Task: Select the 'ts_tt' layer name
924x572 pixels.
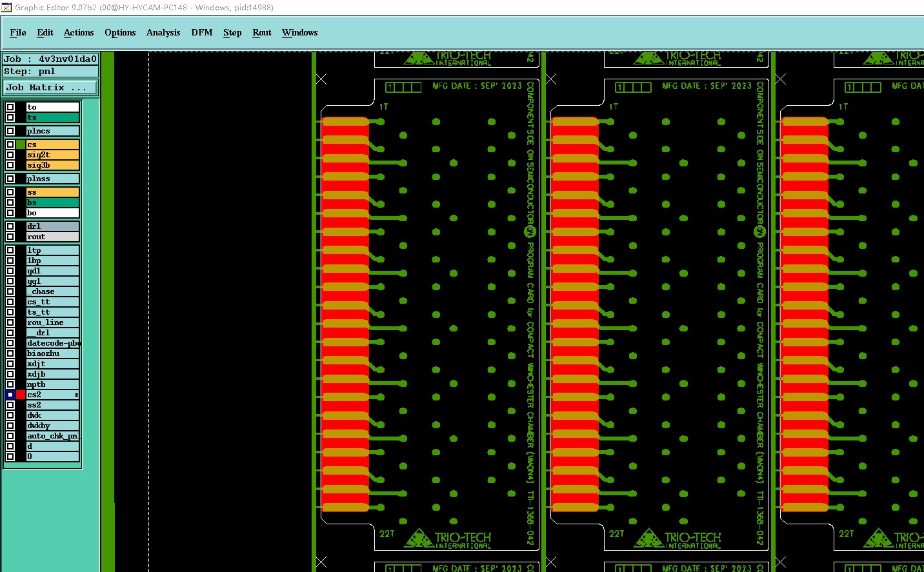Action: (53, 312)
